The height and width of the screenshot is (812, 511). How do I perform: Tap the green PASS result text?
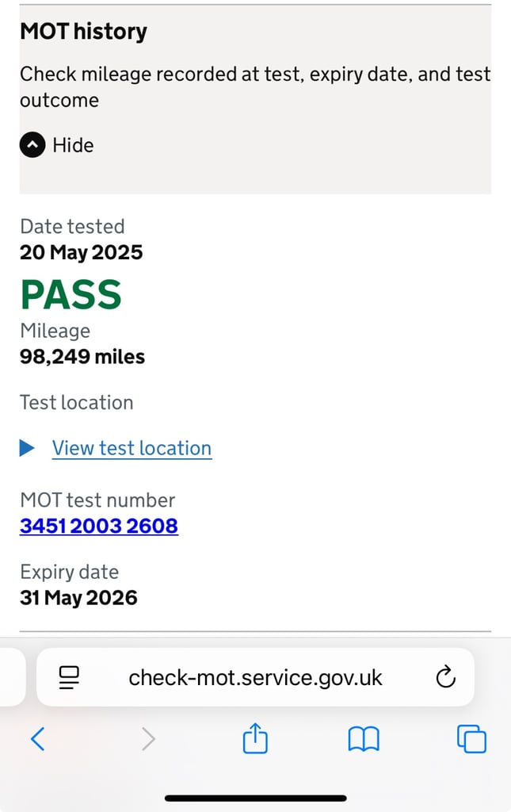pyautogui.click(x=71, y=295)
